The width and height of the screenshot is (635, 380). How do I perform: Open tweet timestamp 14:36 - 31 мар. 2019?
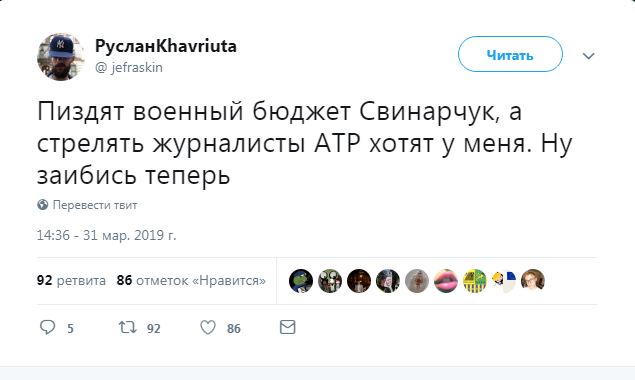(107, 235)
